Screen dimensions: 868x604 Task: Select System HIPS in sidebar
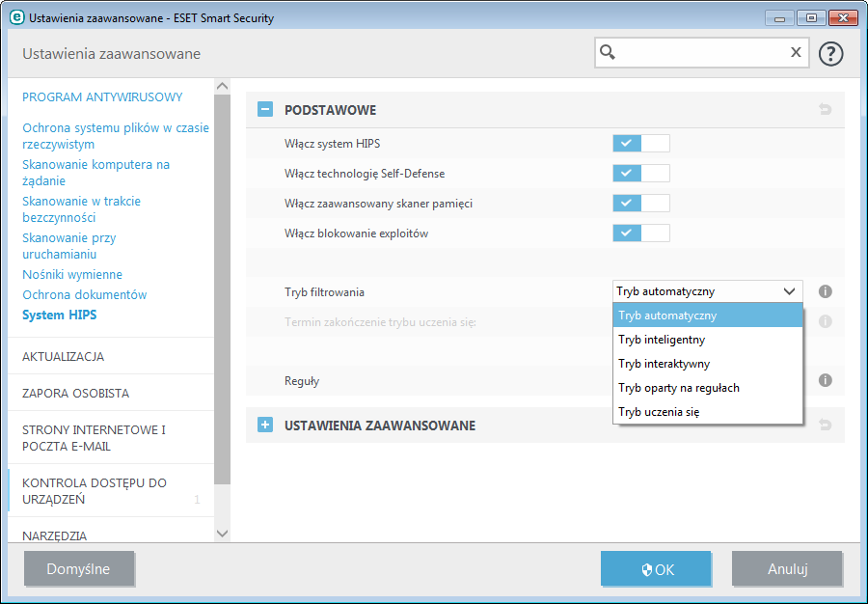[x=59, y=315]
